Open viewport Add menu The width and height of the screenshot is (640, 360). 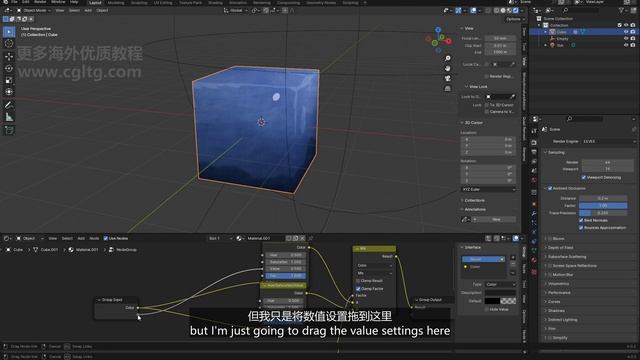click(88, 10)
